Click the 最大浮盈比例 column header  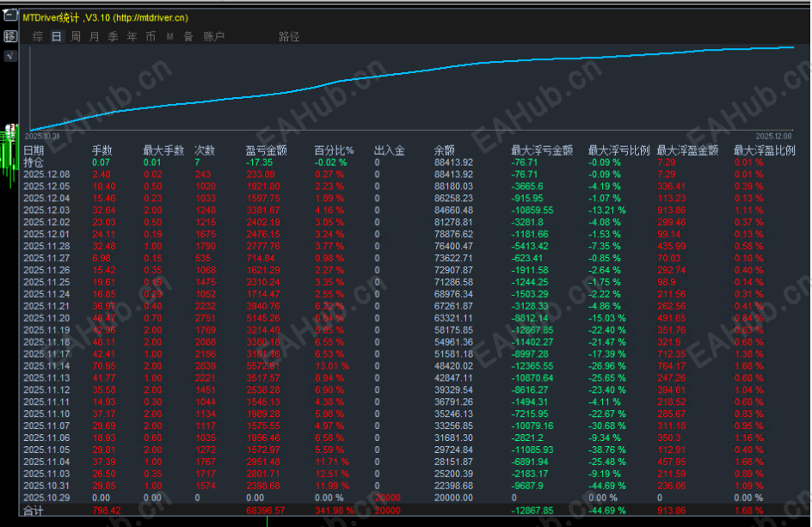tap(765, 150)
